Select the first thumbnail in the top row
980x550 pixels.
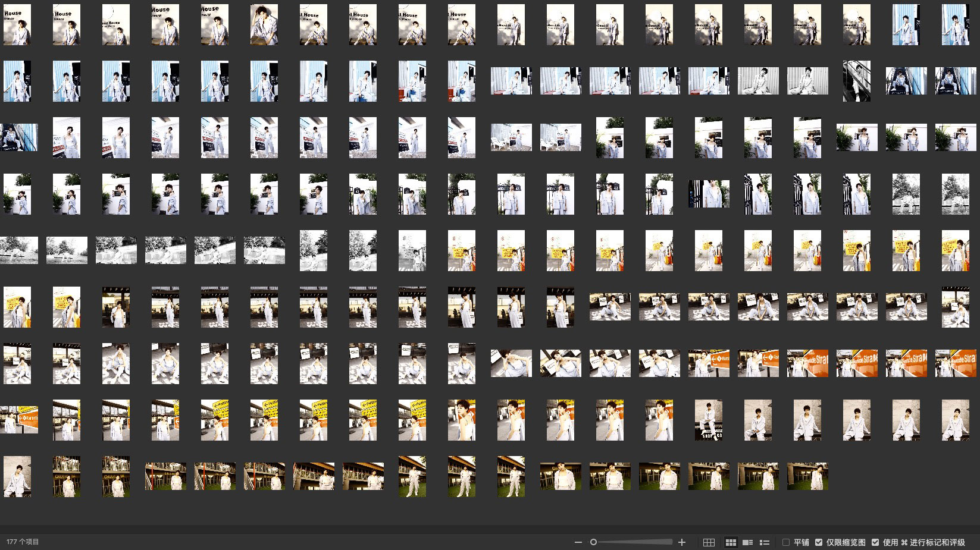point(17,24)
